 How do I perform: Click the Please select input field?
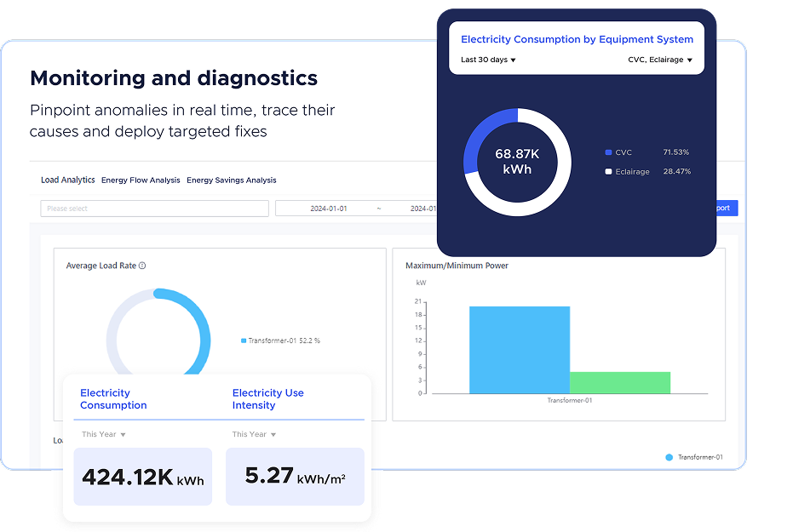pos(154,209)
